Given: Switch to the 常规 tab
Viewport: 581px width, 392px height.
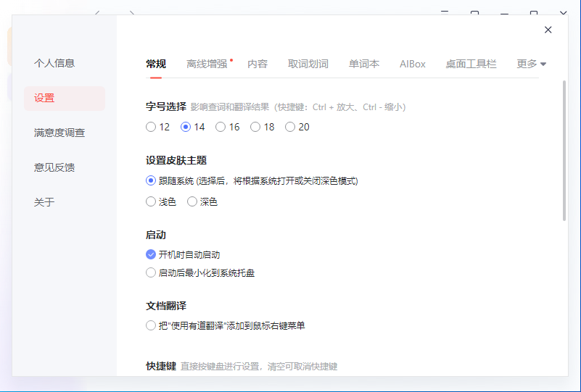Looking at the screenshot, I should 156,64.
